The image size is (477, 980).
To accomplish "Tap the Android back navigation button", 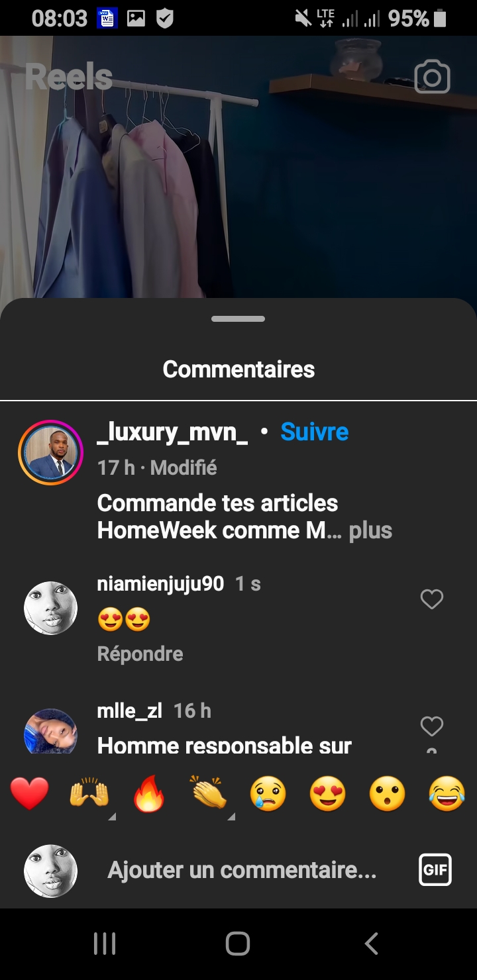I will (x=372, y=944).
